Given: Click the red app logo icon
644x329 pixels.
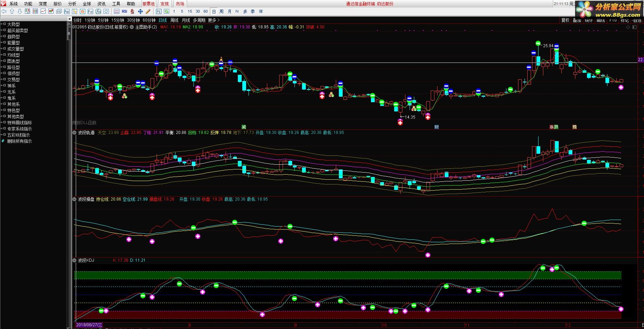Looking at the screenshot, I should (x=3, y=3).
